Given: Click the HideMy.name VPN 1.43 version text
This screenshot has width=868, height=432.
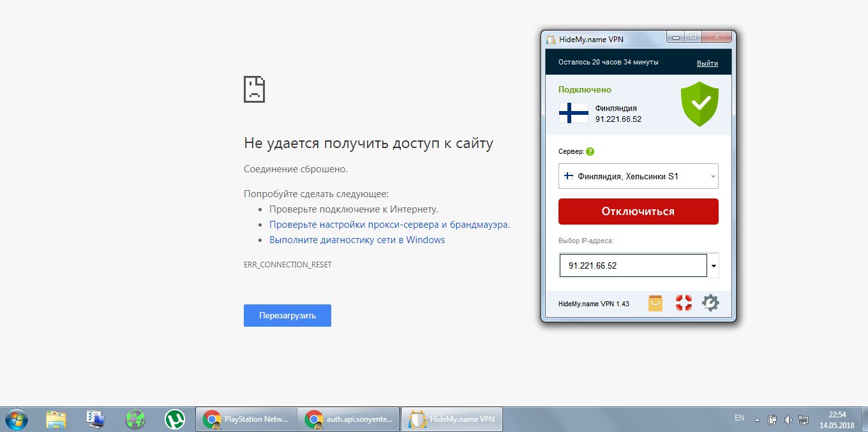Looking at the screenshot, I should [594, 304].
